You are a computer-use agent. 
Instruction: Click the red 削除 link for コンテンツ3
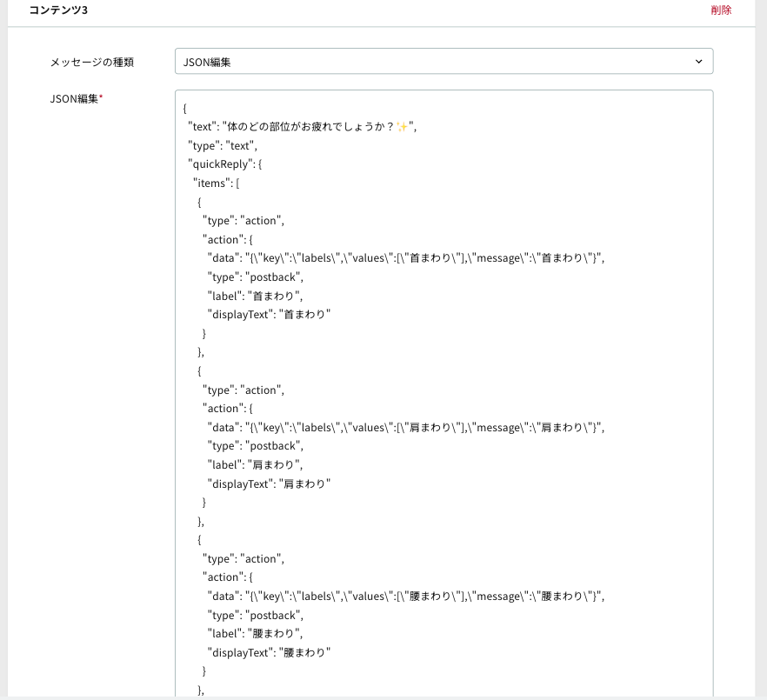(721, 10)
